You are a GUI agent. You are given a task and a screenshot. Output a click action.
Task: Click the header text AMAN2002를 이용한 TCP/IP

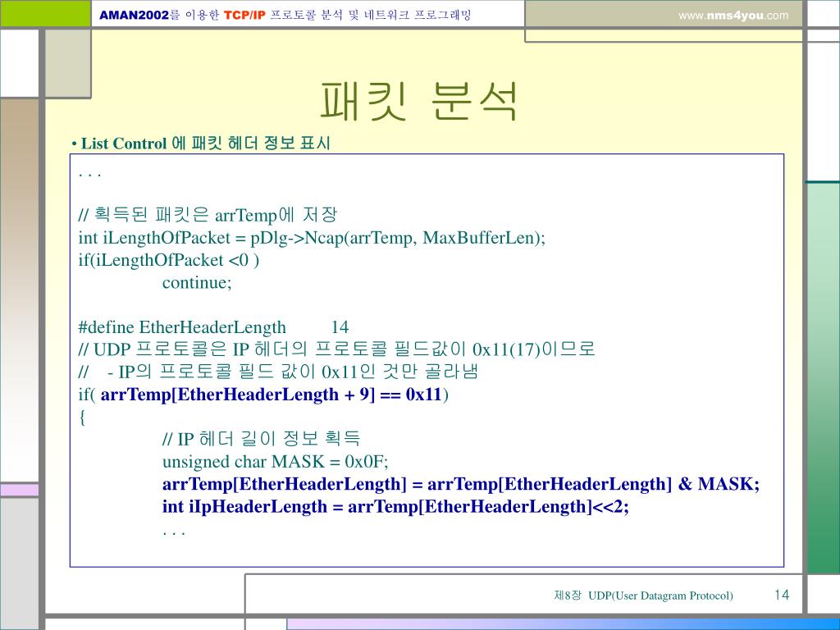pyautogui.click(x=182, y=15)
